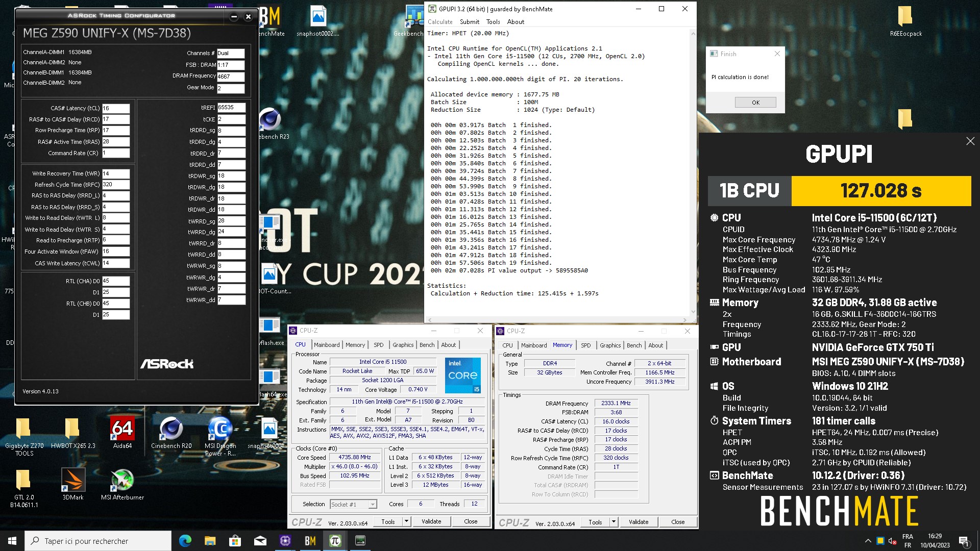Click the RAS# Active Time (tRAS) field
The height and width of the screenshot is (551, 980).
point(116,142)
